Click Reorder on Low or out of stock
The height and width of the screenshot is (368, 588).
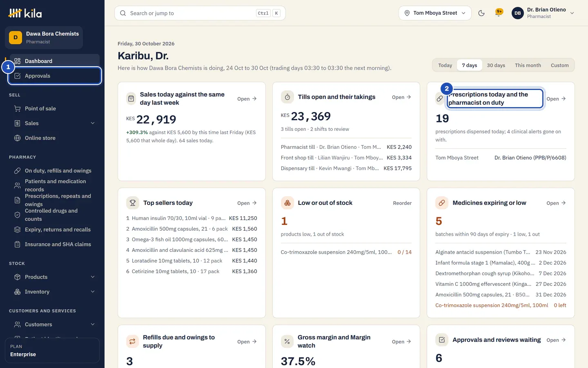(402, 203)
